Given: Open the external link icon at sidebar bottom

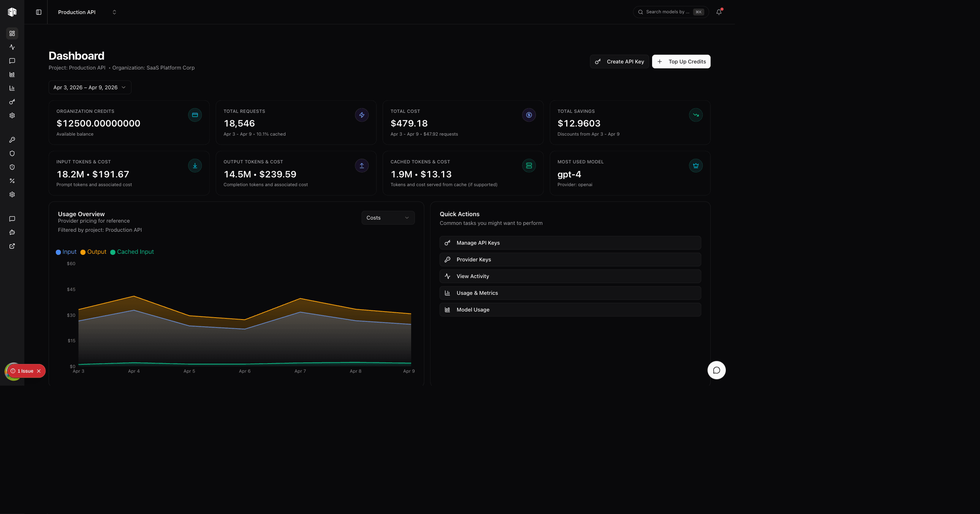Looking at the screenshot, I should (x=12, y=246).
